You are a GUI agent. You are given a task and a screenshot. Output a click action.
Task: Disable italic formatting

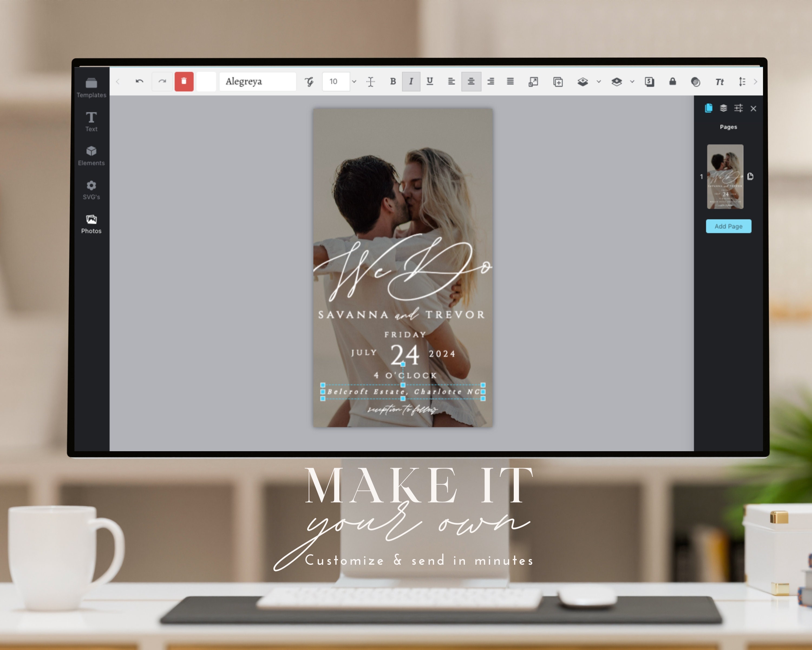coord(411,82)
